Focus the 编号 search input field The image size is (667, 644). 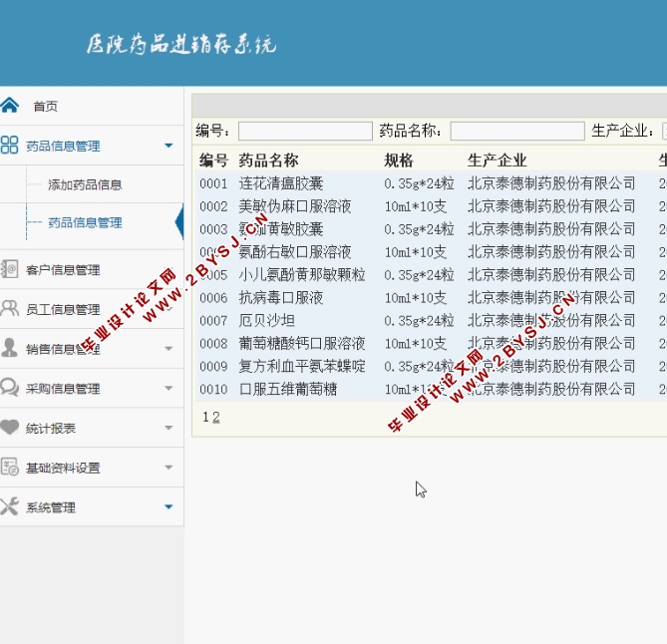click(x=305, y=131)
